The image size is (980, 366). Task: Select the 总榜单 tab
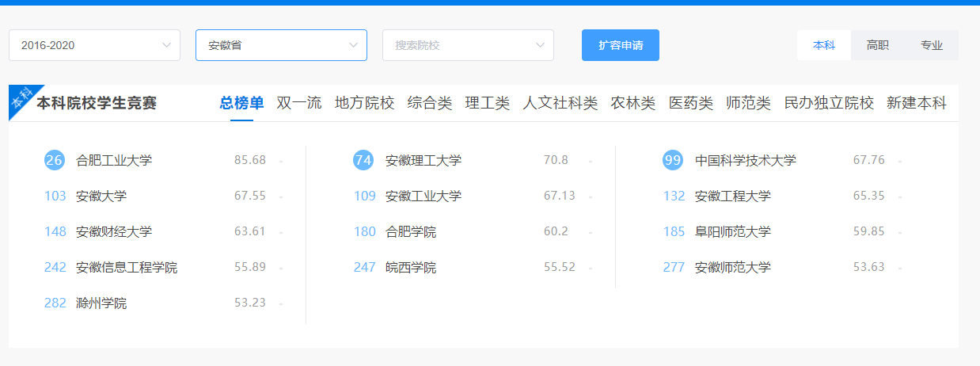click(x=241, y=103)
